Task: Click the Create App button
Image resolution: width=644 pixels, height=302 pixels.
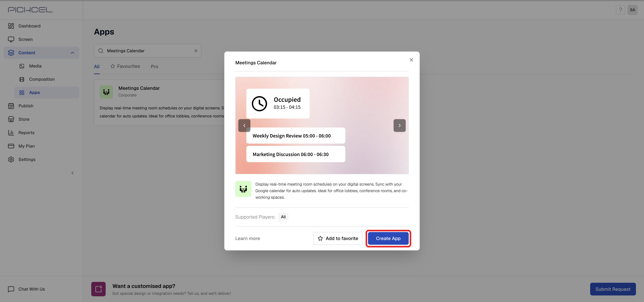Action: pos(388,238)
